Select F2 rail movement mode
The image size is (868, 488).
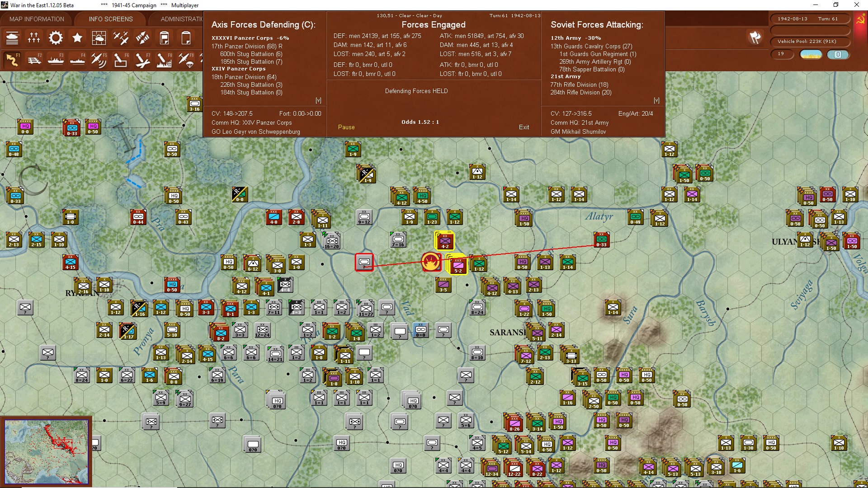(x=34, y=60)
